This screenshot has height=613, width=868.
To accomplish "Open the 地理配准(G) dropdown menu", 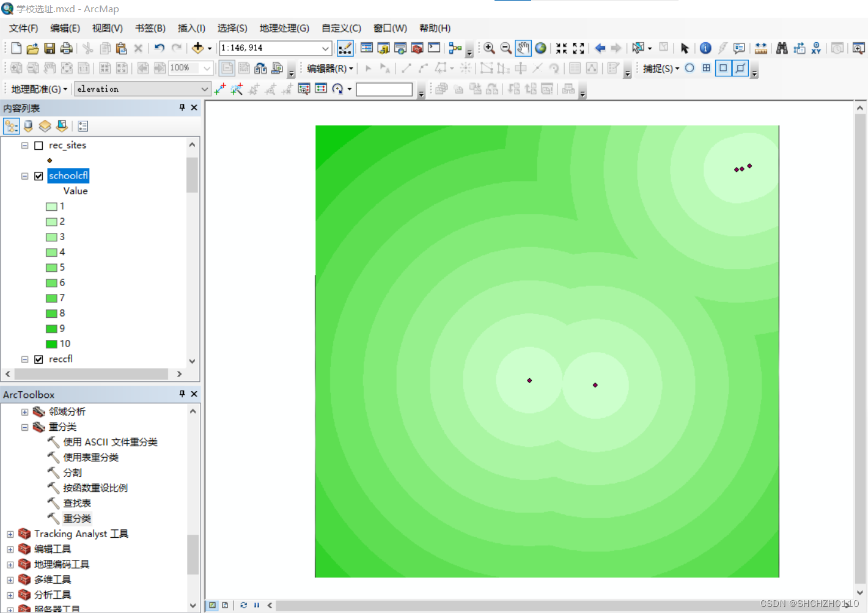I will coord(39,89).
